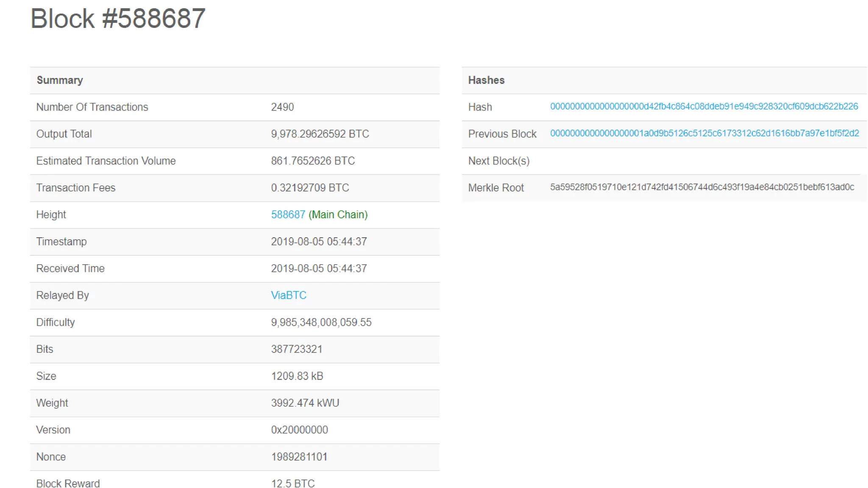
Task: Click the Version value 0x20000000
Action: click(x=299, y=430)
